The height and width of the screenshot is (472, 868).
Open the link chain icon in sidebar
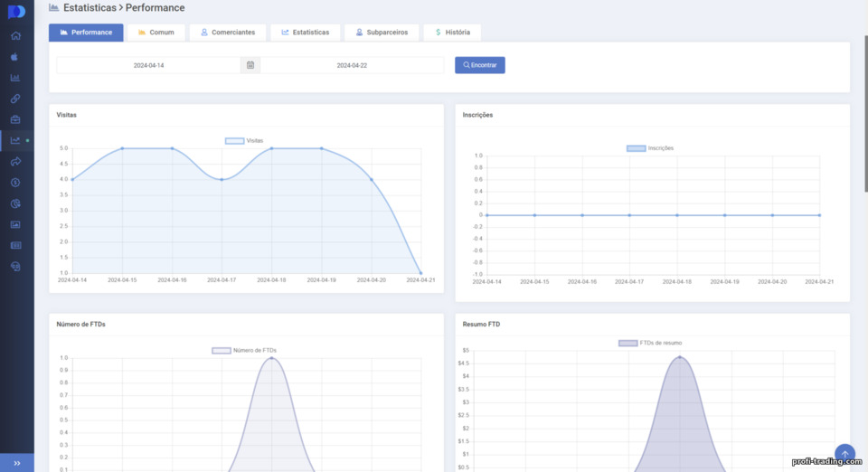(x=15, y=99)
